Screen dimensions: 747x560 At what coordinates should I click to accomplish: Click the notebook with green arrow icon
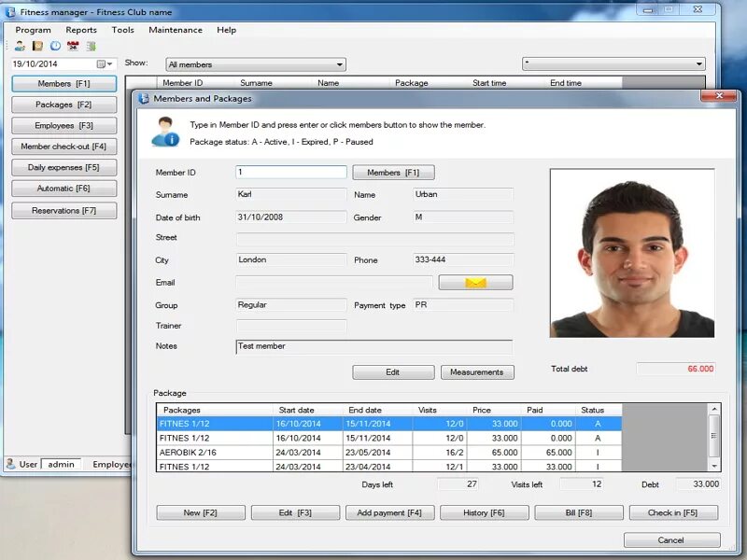[91, 46]
